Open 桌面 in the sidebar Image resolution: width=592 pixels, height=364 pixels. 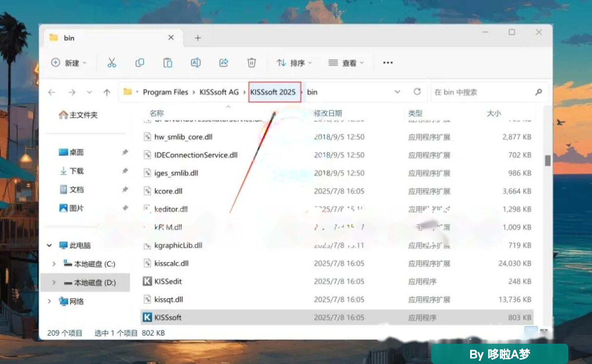click(x=71, y=152)
